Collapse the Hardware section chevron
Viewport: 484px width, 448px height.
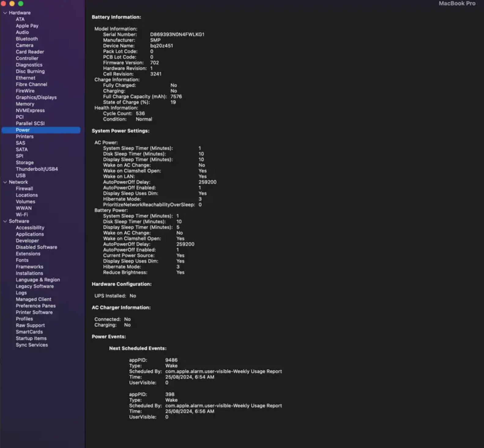[x=5, y=13]
